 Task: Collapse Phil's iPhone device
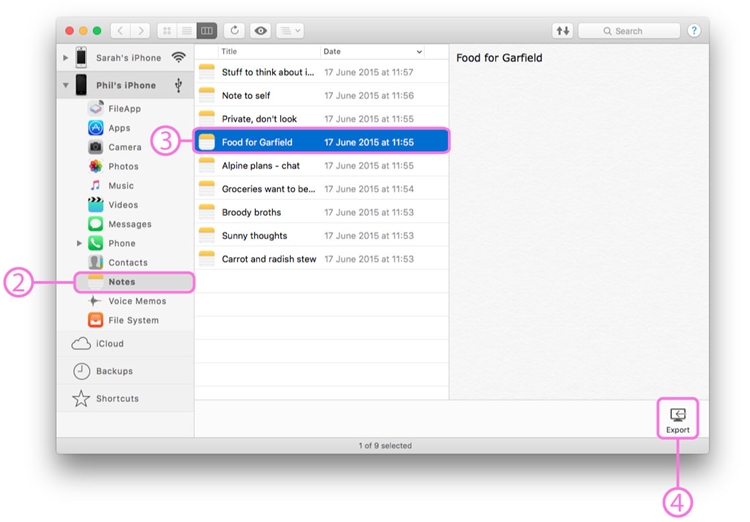point(66,85)
